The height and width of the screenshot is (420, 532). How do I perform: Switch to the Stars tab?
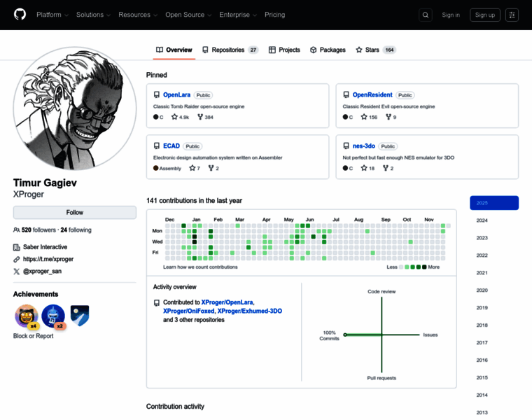376,50
